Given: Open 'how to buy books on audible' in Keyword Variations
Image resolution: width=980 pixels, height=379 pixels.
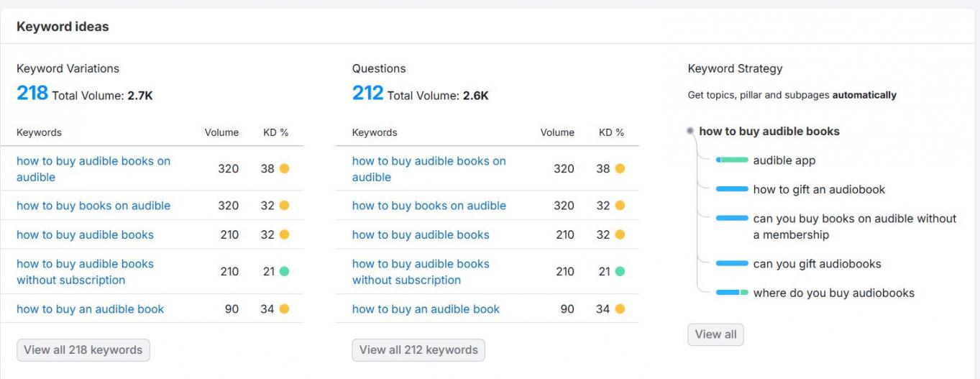Looking at the screenshot, I should point(93,206).
